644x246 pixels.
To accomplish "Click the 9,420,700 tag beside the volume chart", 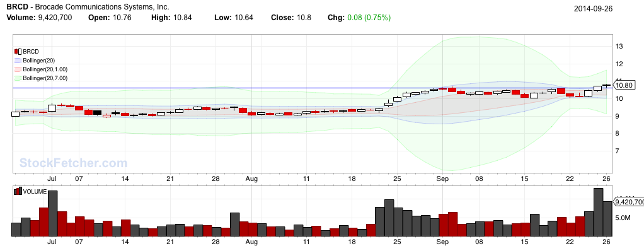I will point(628,202).
